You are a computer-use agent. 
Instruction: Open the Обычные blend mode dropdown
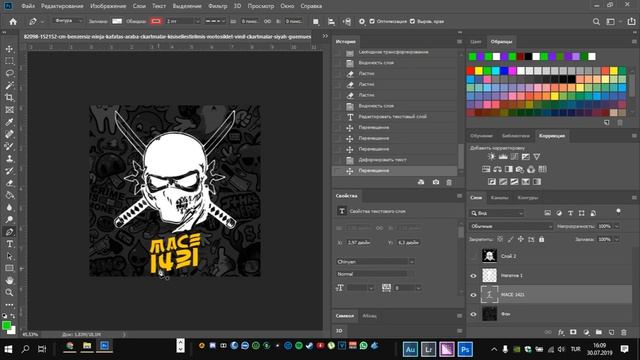511,226
